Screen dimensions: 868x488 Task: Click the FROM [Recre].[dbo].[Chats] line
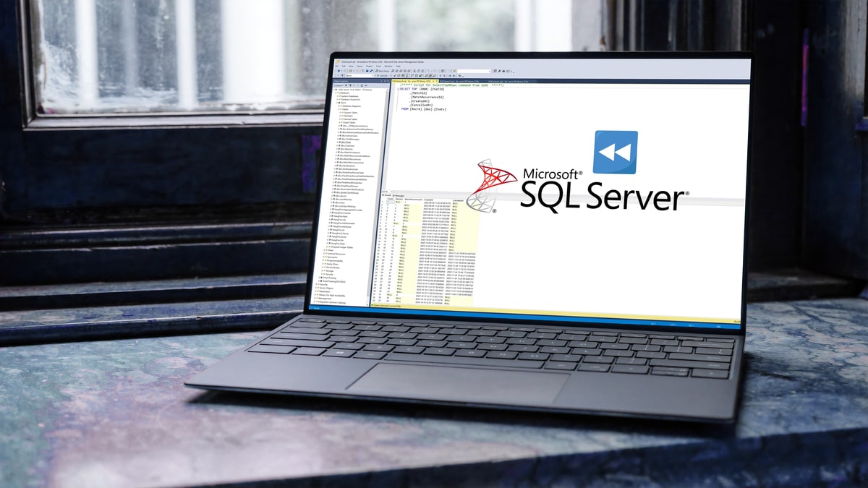[x=423, y=109]
